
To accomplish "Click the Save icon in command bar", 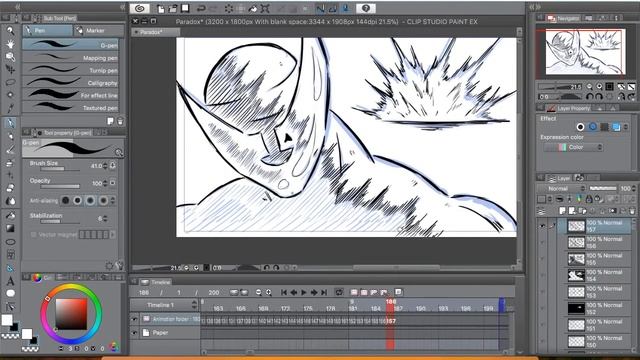I will click(185, 9).
